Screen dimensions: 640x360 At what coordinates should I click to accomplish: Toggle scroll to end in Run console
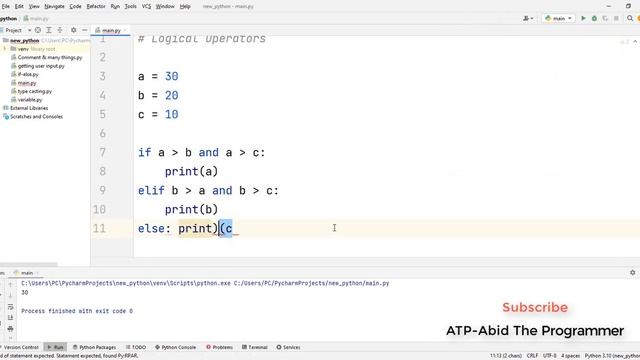(10, 318)
